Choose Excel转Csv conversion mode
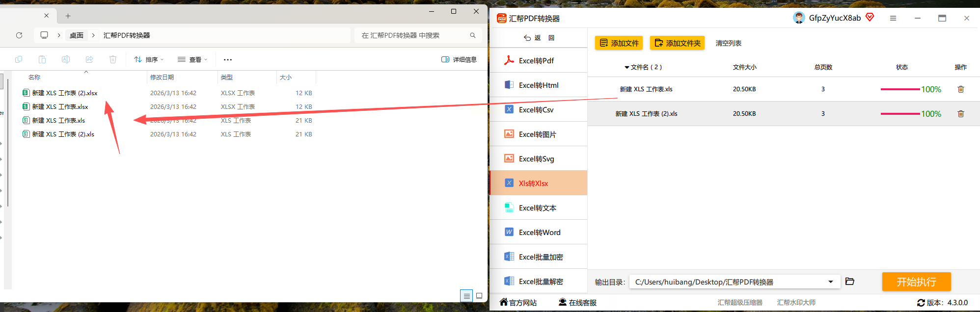980x312 pixels. point(539,109)
